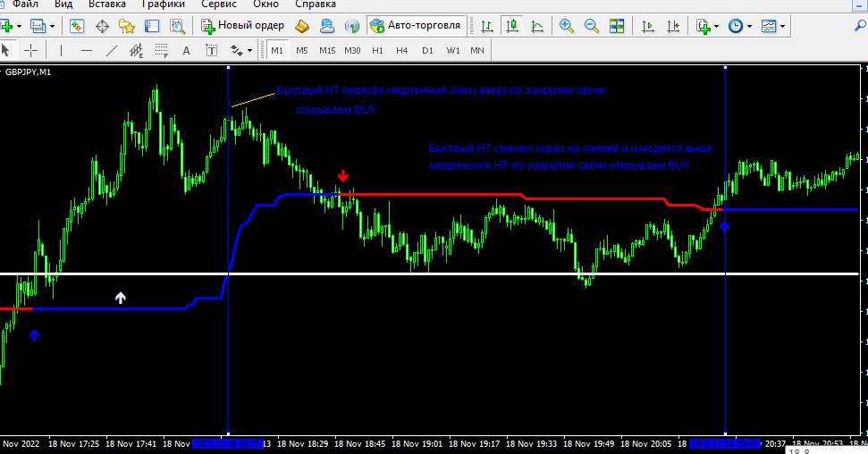Image resolution: width=868 pixels, height=454 pixels.
Task: Open the Справка menu
Action: (315, 4)
